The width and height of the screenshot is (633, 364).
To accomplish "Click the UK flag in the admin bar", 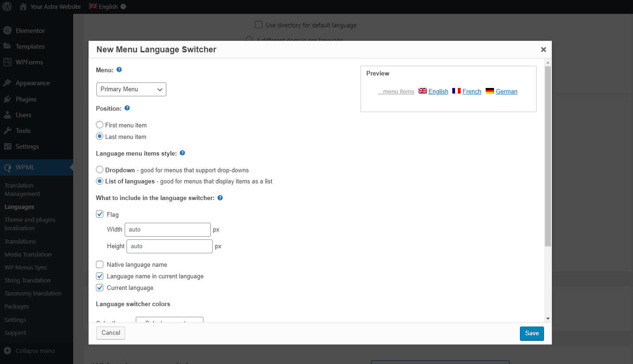I will coord(93,6).
